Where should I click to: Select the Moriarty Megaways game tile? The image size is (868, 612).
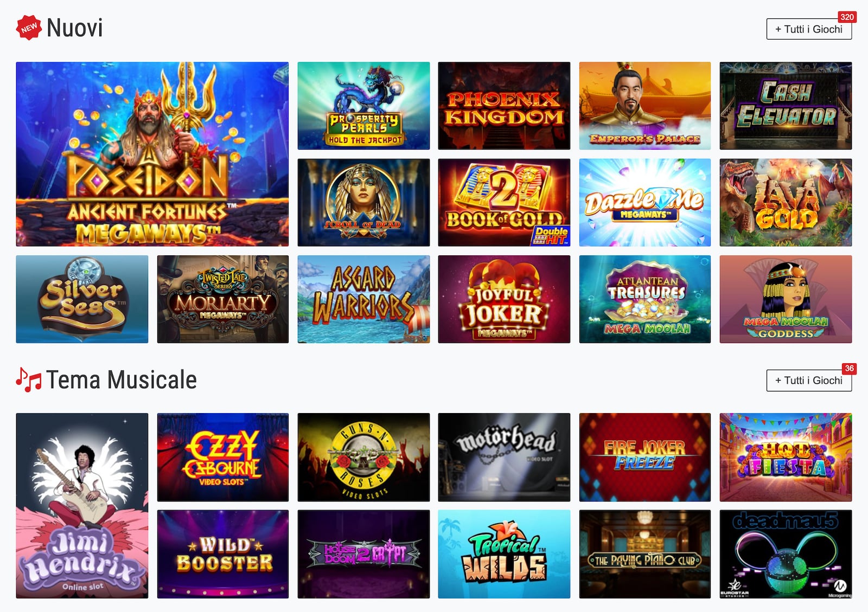pos(223,299)
